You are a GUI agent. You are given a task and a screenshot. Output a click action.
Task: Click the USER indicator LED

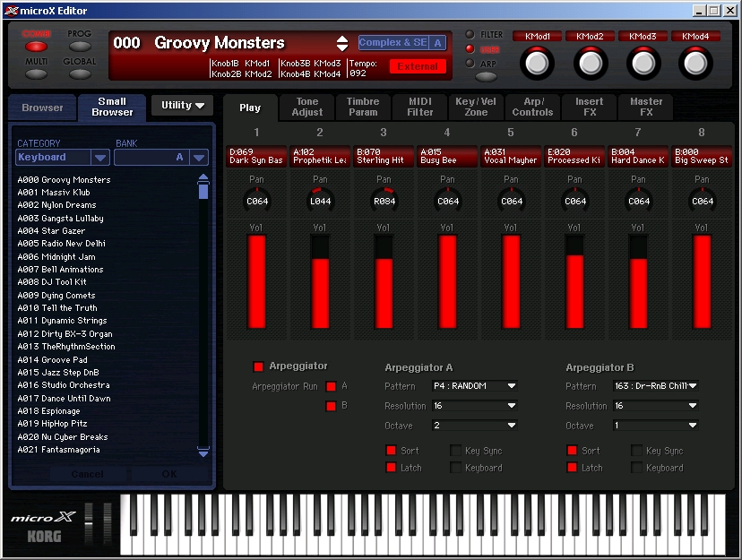470,48
